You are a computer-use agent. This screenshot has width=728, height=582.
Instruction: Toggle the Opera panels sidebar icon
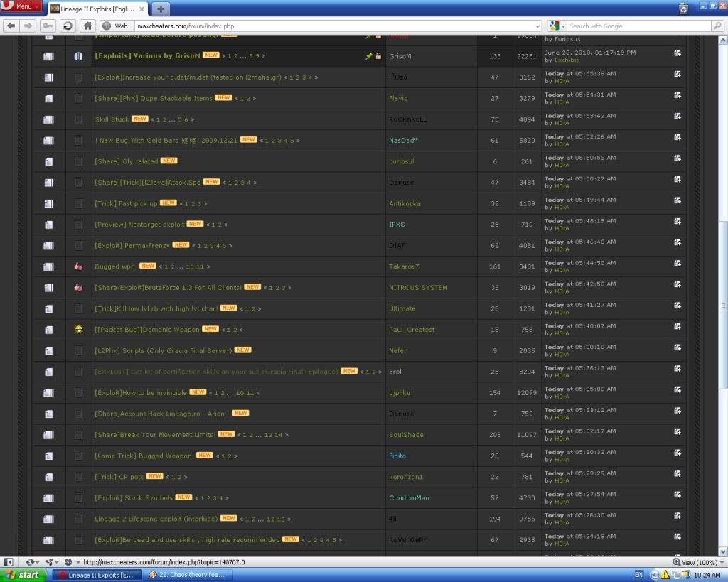9,562
